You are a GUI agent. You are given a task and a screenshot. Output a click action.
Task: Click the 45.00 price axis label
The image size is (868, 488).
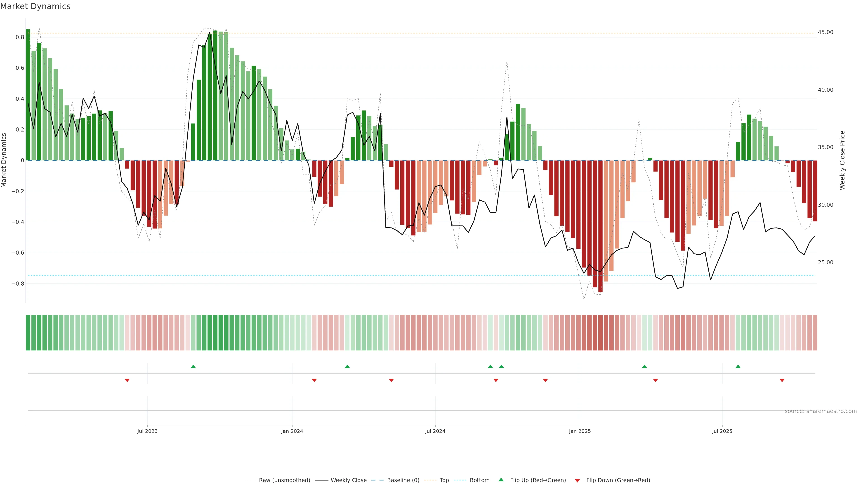825,32
